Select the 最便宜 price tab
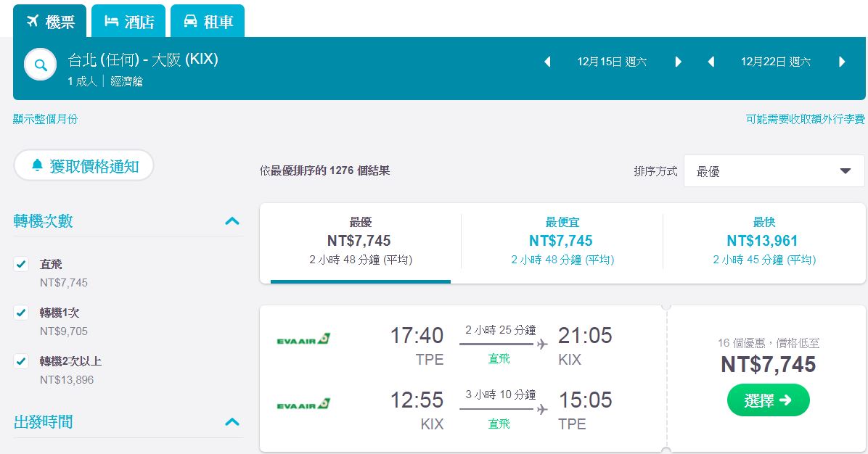 click(561, 241)
